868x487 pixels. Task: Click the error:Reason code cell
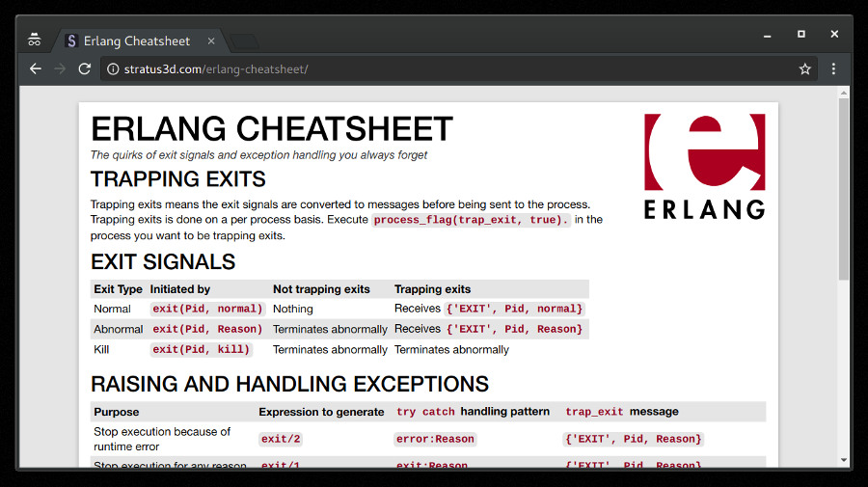coord(435,439)
